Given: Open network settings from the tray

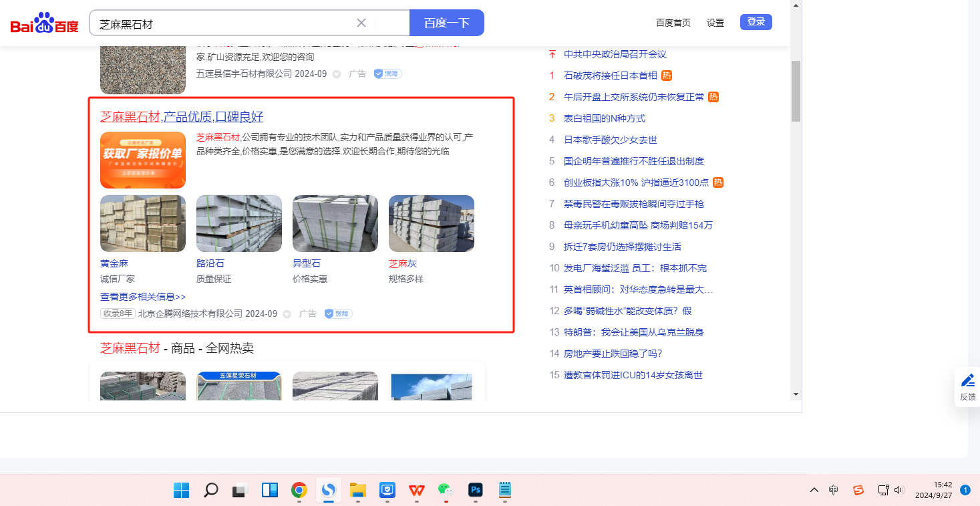Looking at the screenshot, I should 883,490.
